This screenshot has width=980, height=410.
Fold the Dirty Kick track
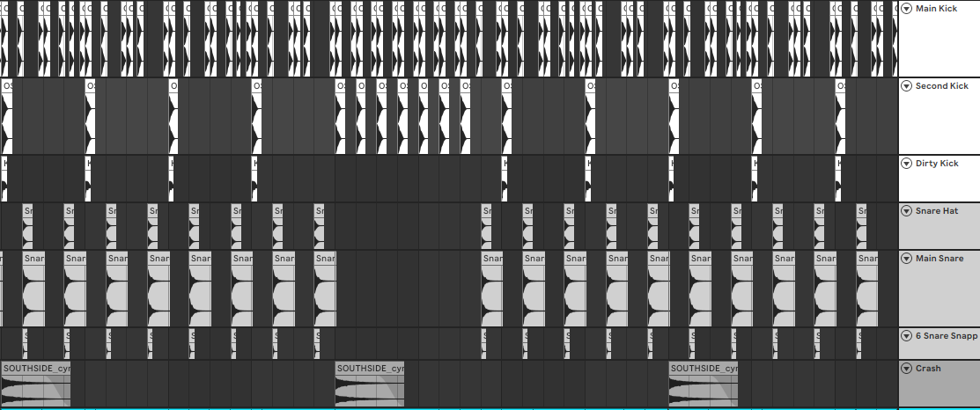pyautogui.click(x=906, y=164)
